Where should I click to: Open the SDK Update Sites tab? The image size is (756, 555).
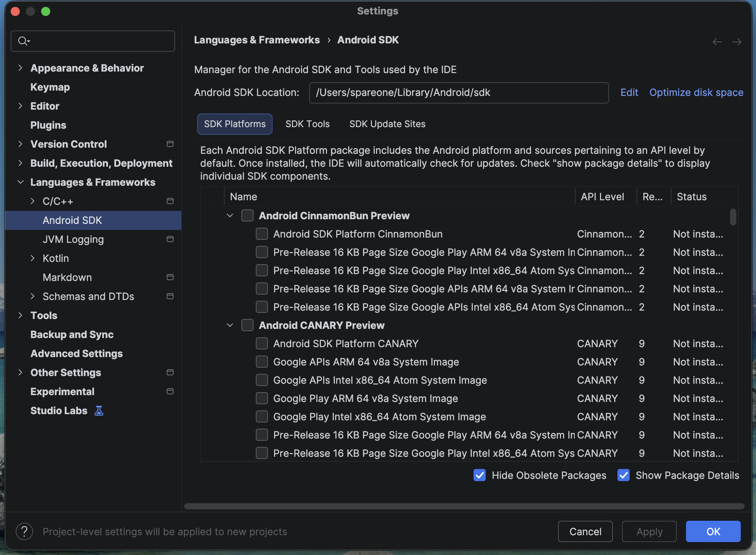pyautogui.click(x=387, y=124)
